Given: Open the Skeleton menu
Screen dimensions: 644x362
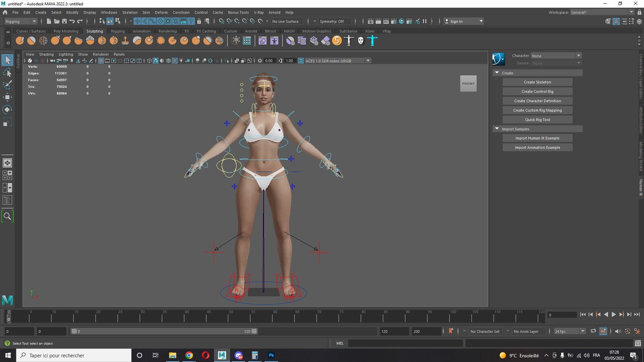Looking at the screenshot, I should click(x=130, y=12).
